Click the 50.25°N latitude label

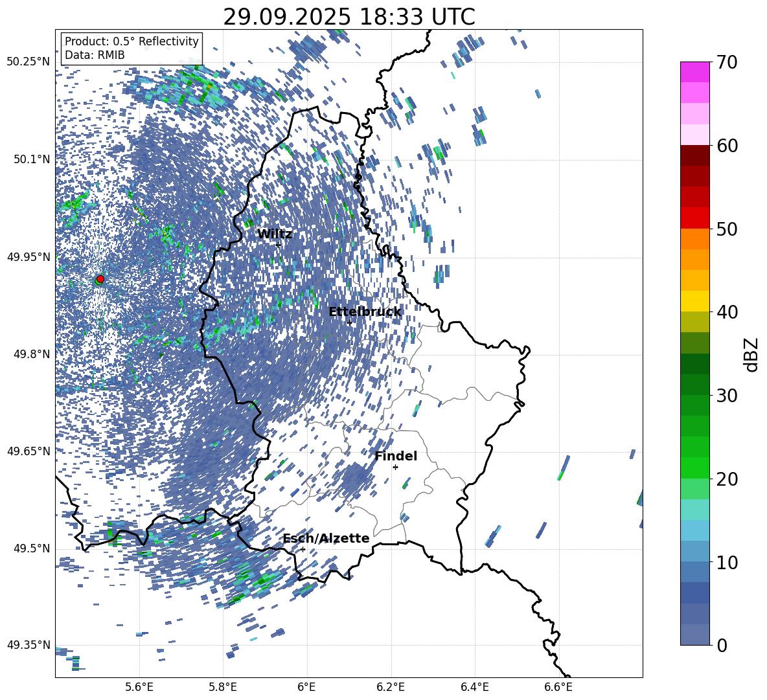[x=29, y=62]
